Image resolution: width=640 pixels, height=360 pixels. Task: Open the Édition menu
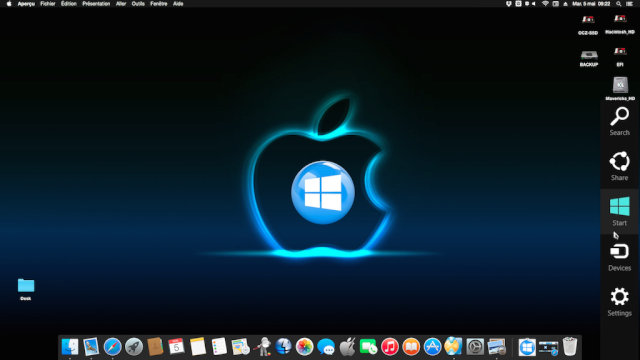point(69,4)
